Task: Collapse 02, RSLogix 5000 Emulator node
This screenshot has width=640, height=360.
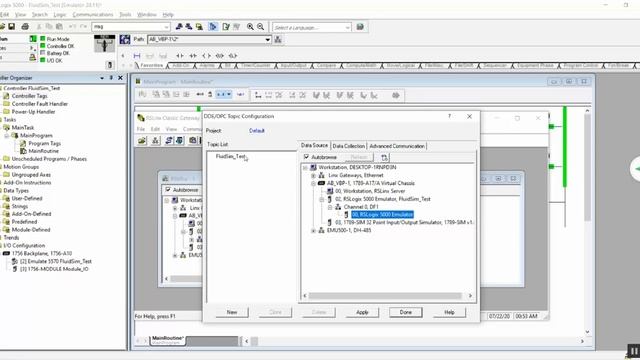Action: (322, 199)
